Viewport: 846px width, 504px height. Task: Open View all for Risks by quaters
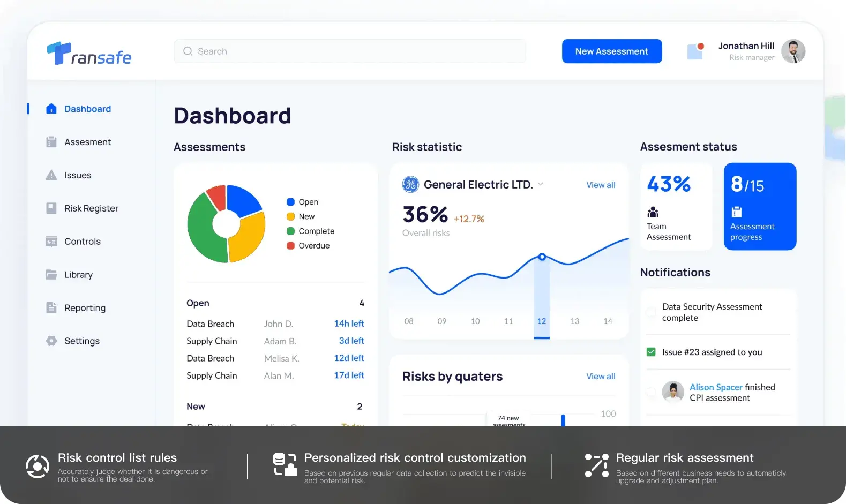pos(601,377)
